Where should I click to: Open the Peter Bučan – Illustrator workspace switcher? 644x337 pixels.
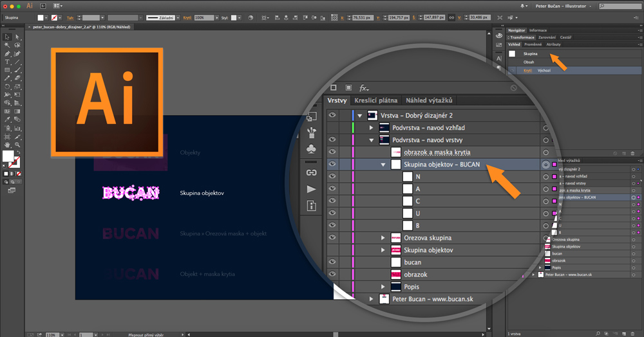click(563, 6)
